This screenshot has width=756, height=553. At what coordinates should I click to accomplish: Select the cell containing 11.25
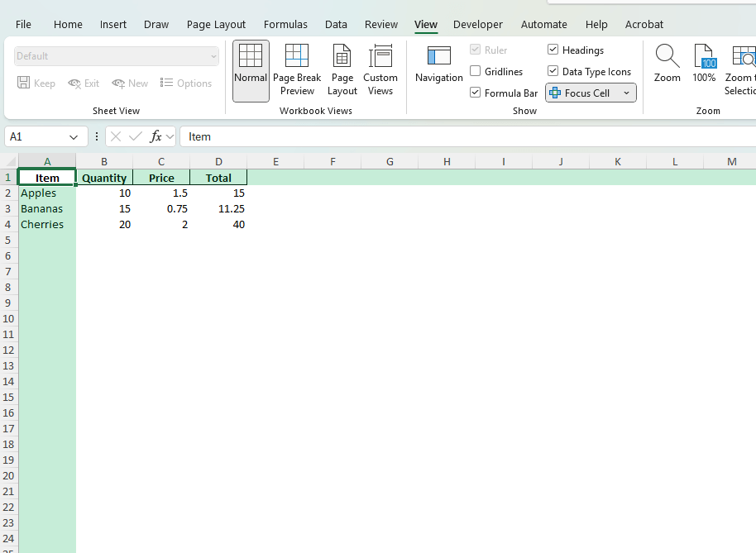pyautogui.click(x=218, y=209)
